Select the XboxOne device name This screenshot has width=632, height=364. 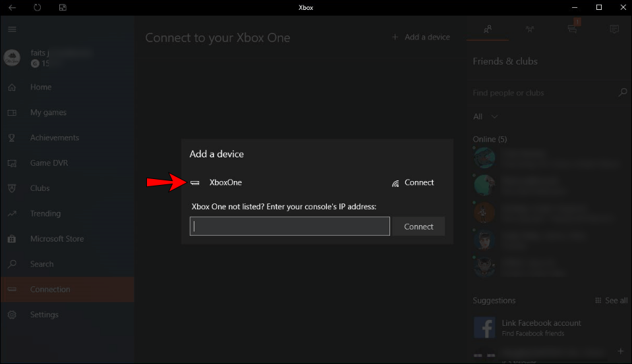click(x=225, y=182)
